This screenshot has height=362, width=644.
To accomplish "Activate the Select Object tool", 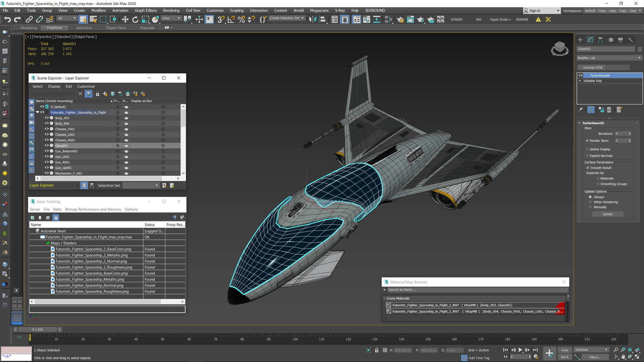I will pos(83,19).
